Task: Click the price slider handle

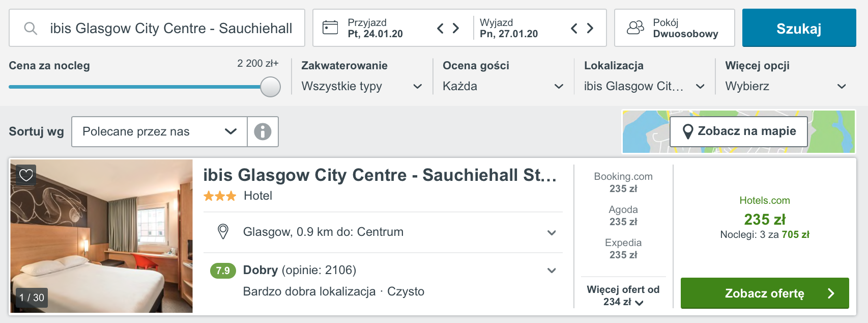Action: [x=271, y=87]
